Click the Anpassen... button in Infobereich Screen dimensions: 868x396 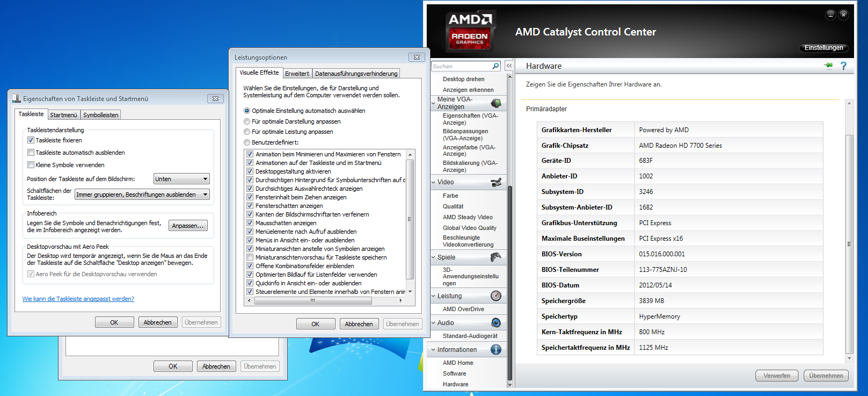point(188,226)
